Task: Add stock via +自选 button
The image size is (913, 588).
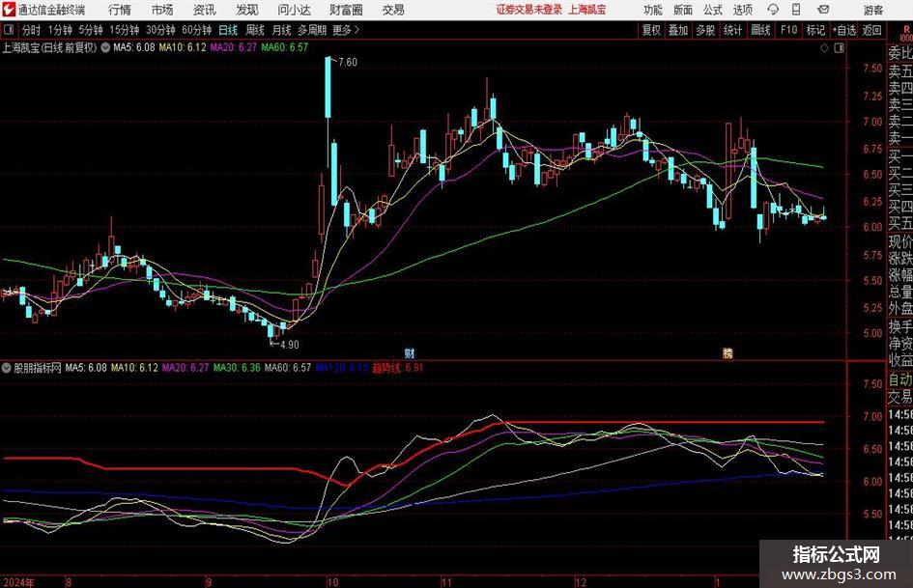Action: tap(844, 30)
